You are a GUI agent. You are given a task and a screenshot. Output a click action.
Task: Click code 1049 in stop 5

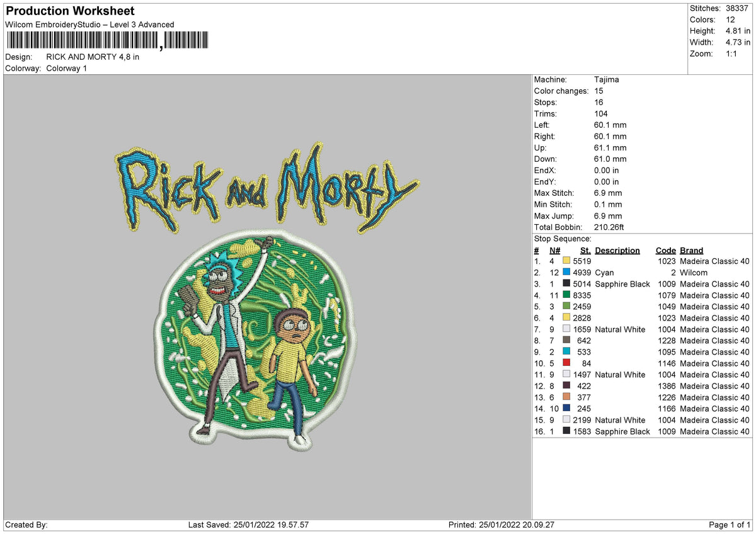coord(667,307)
